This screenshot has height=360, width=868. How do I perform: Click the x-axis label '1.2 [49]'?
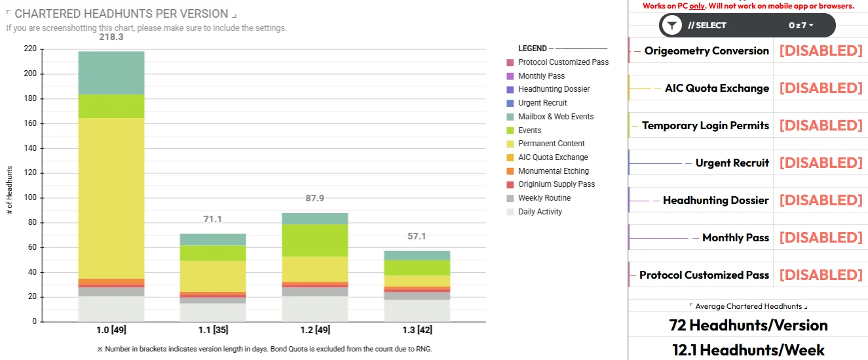[315, 331]
